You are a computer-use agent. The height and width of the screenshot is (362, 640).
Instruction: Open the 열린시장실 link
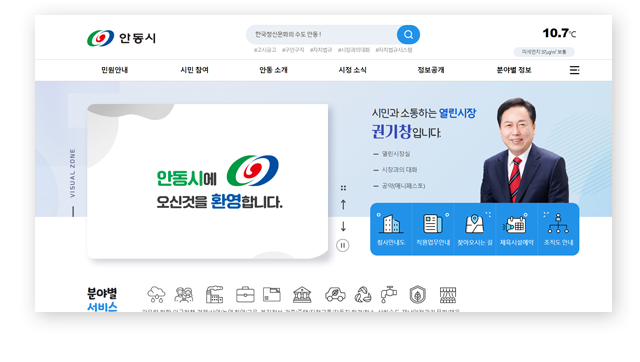tap(396, 154)
